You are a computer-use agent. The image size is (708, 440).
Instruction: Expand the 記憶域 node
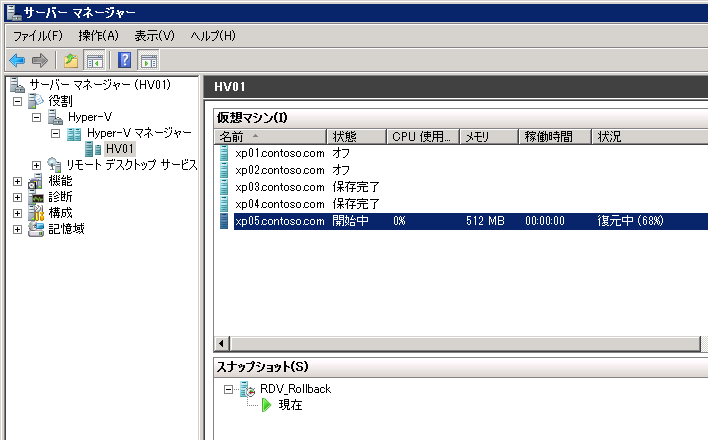tap(17, 229)
